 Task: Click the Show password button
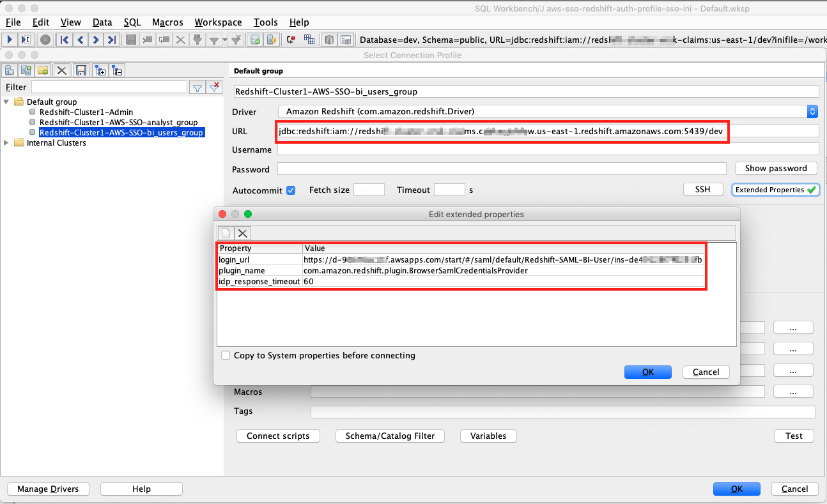click(776, 169)
